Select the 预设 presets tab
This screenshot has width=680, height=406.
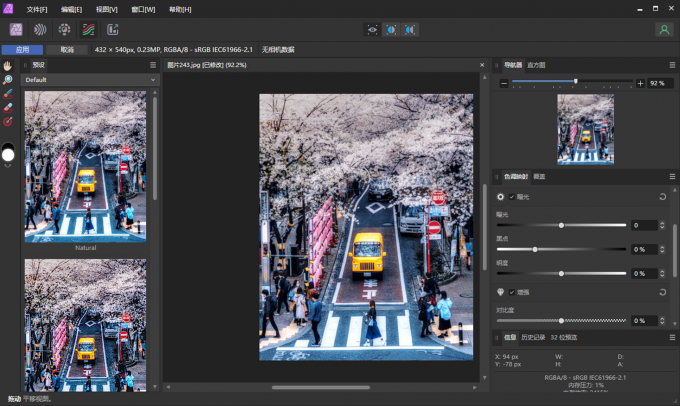pos(39,65)
